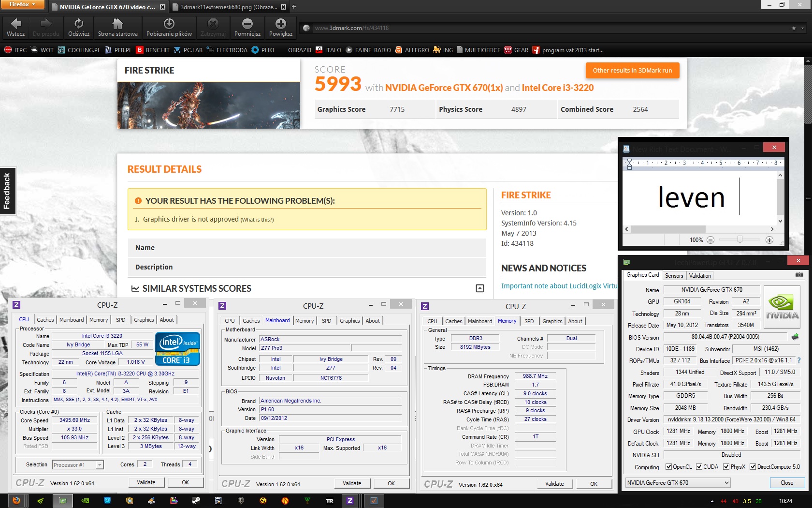The width and height of the screenshot is (812, 508).
Task: Expand the Similar Systems Scores chart
Action: click(480, 288)
